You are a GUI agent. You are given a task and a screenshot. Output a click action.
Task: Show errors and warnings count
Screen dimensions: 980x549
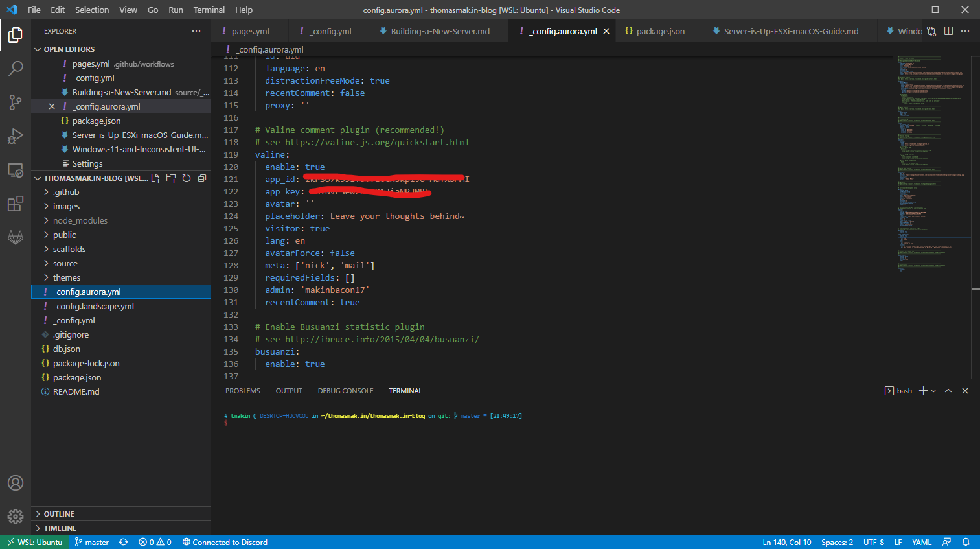point(155,542)
